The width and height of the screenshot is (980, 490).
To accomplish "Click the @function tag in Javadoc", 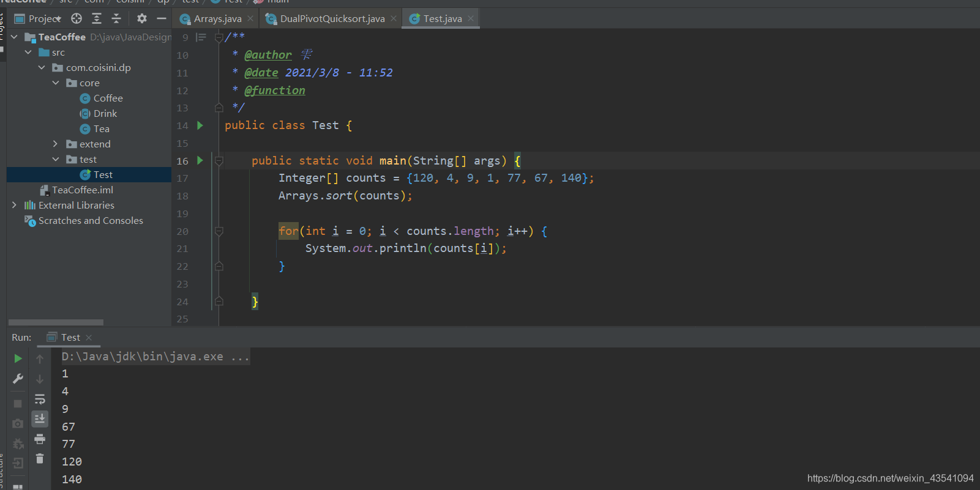I will [x=275, y=91].
